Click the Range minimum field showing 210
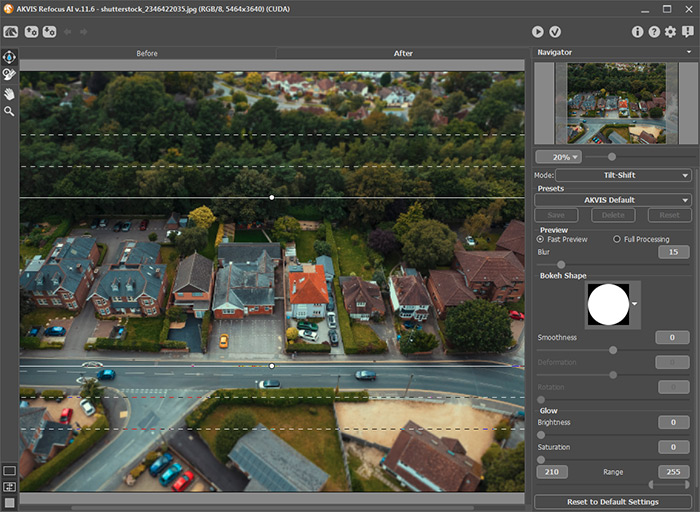The image size is (700, 512). tap(552, 472)
